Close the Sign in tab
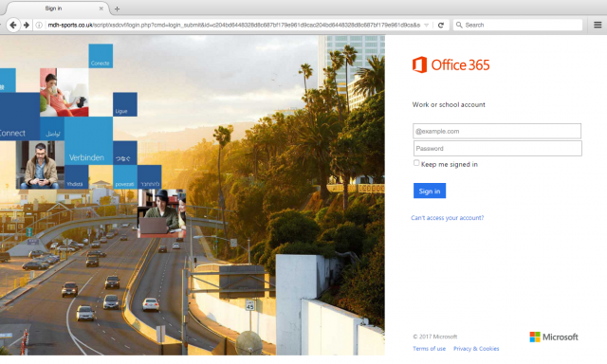Image resolution: width=607 pixels, height=364 pixels. (101, 9)
